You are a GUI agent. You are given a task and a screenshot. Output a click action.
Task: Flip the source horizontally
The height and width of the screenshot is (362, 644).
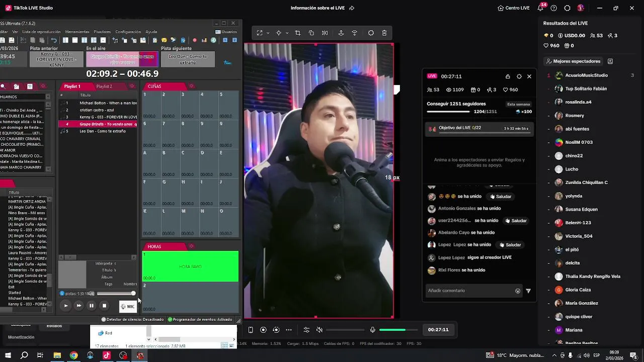click(x=325, y=33)
